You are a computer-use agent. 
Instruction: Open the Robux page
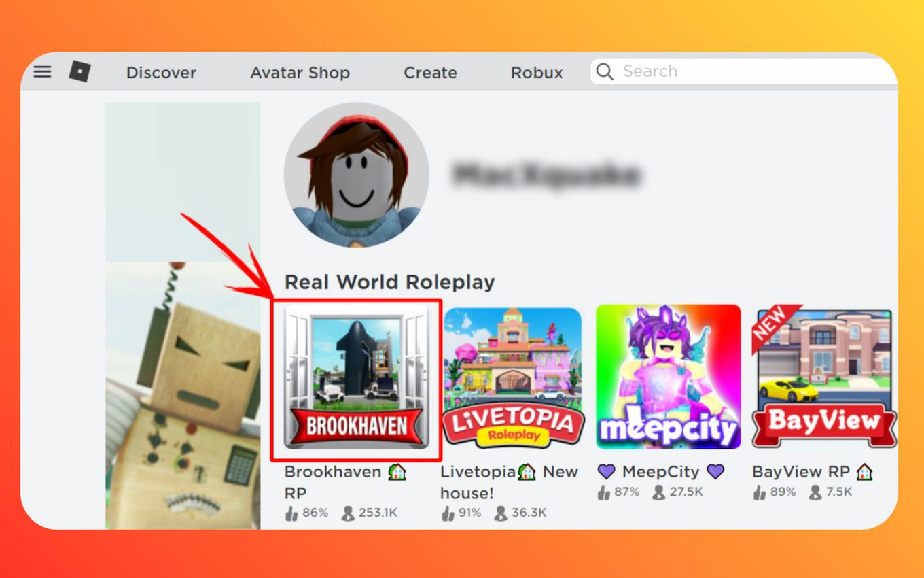[x=537, y=73]
